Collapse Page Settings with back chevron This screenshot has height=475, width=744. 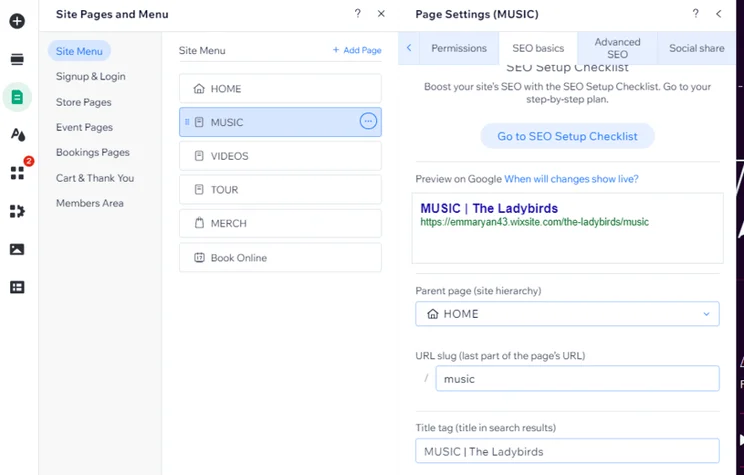point(719,14)
